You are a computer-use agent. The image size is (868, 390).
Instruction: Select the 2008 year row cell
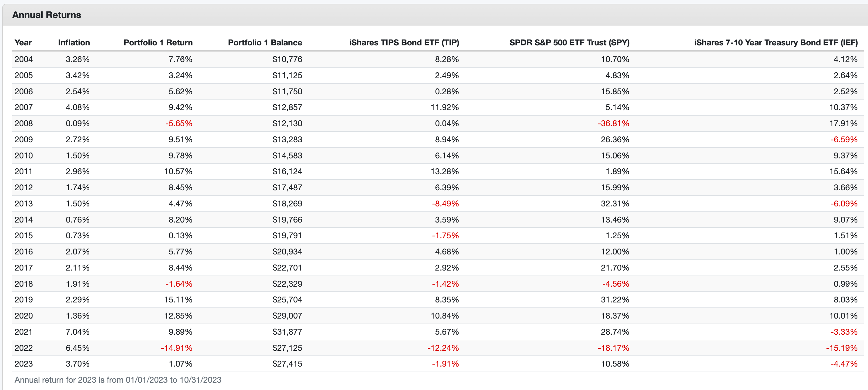(24, 123)
